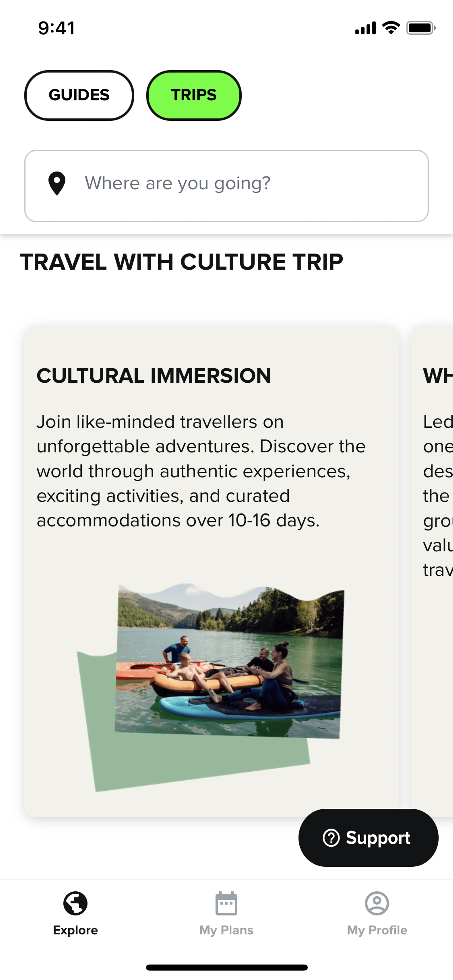
Task: Tap the Explore globe icon
Action: tap(75, 903)
